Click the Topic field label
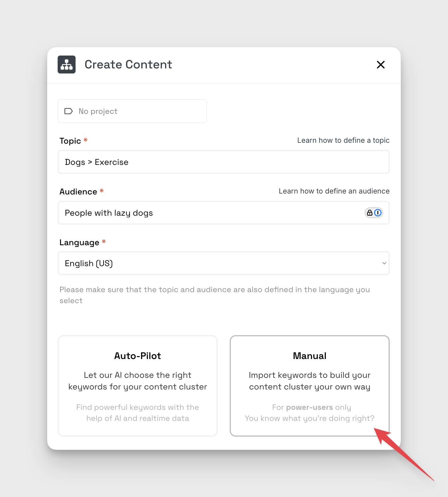This screenshot has width=448, height=497. click(70, 141)
